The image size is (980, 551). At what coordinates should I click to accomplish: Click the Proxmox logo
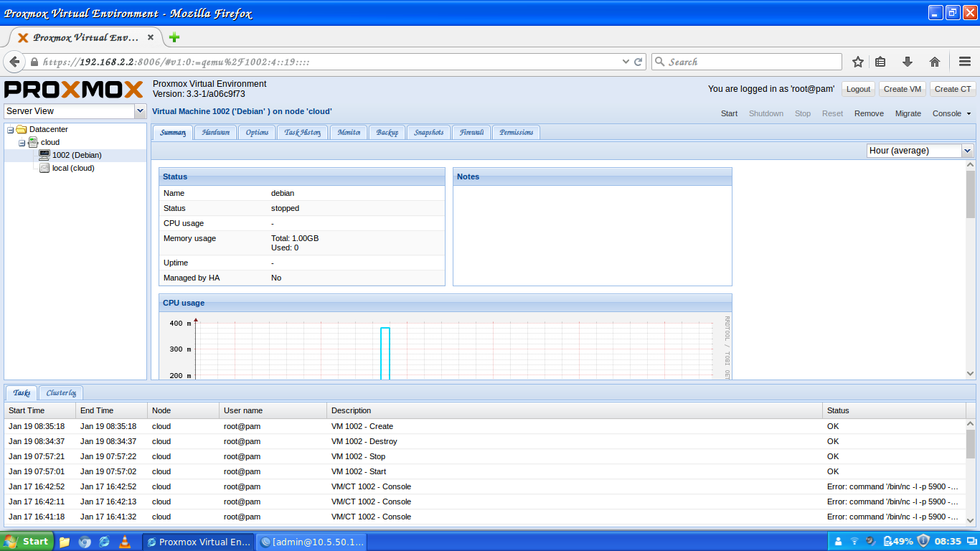(74, 89)
